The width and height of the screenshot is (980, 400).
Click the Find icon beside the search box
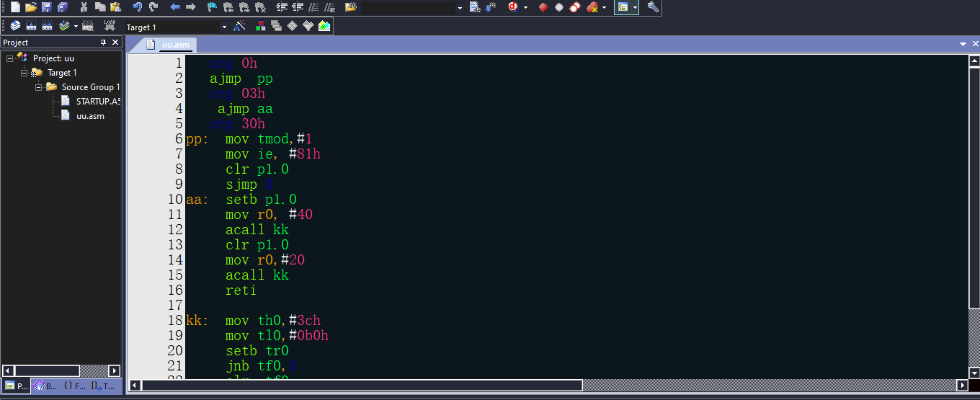point(475,7)
